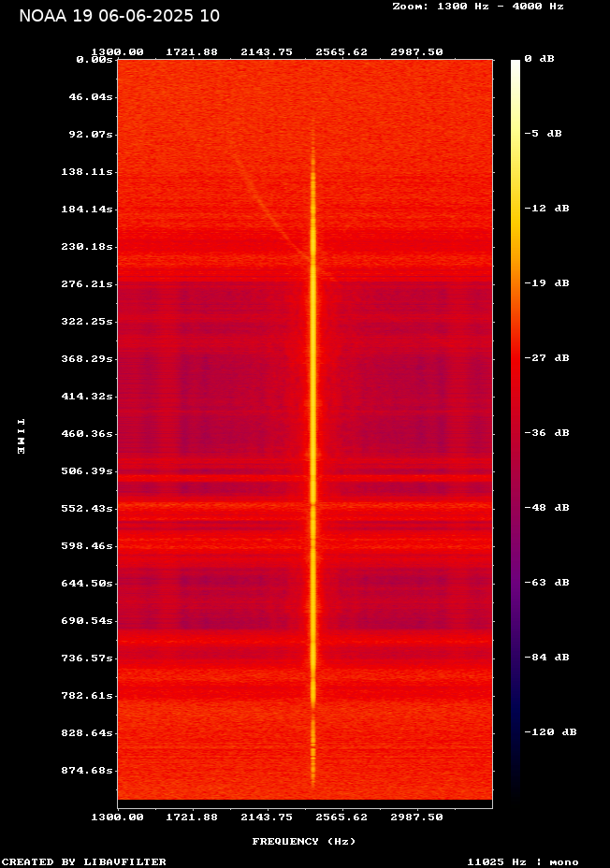610x868 pixels.
Task: Click the bottom axis label 2987.50
Action: [416, 817]
